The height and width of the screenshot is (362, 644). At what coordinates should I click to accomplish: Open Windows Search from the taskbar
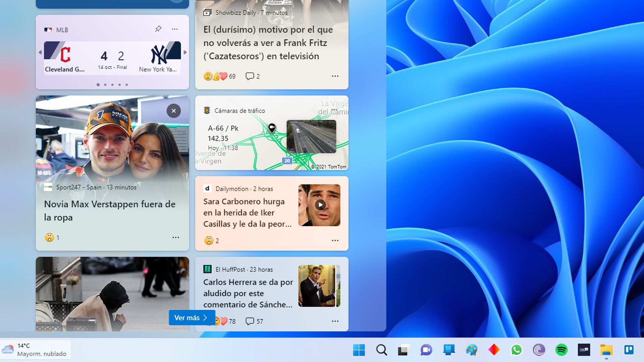coord(381,350)
